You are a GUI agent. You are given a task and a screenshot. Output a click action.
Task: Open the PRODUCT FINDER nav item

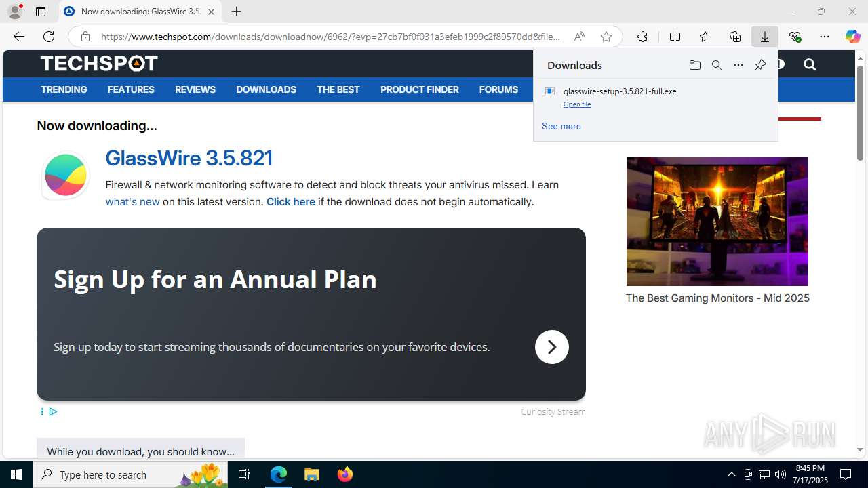click(419, 89)
